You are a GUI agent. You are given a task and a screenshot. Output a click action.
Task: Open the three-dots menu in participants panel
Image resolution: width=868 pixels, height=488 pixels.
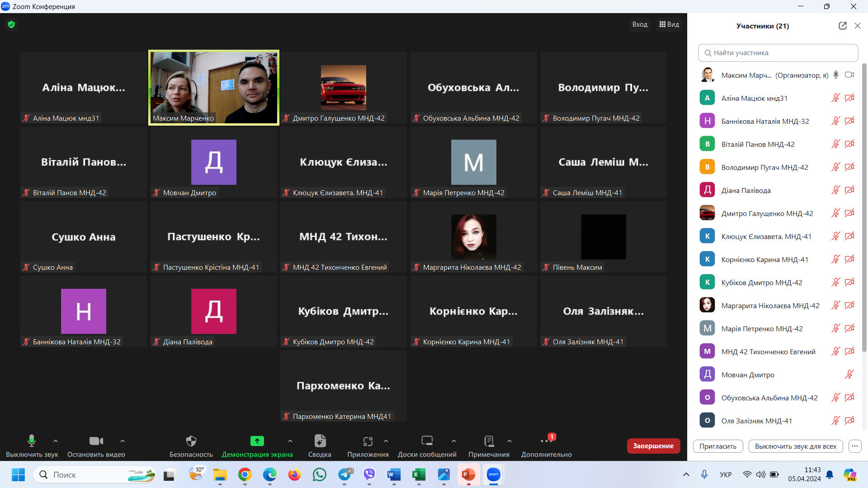(x=854, y=446)
